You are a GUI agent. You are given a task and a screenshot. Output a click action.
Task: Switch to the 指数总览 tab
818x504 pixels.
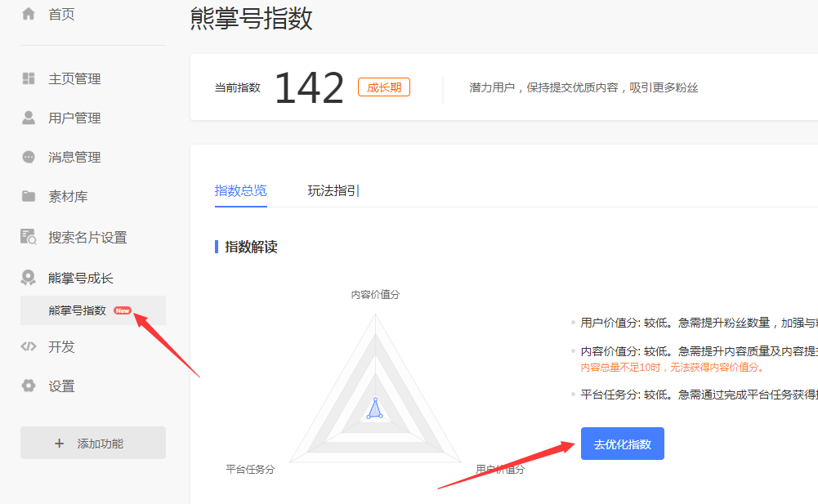pyautogui.click(x=240, y=190)
